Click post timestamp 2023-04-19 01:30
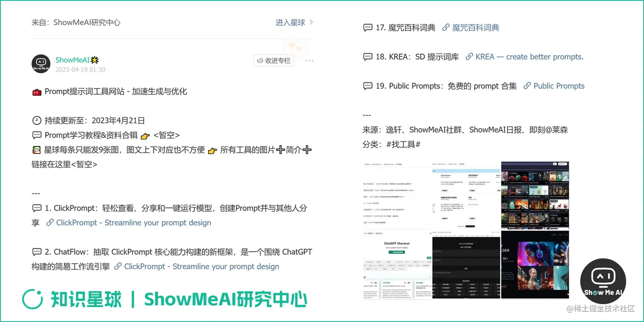Image resolution: width=644 pixels, height=322 pixels. coord(80,69)
